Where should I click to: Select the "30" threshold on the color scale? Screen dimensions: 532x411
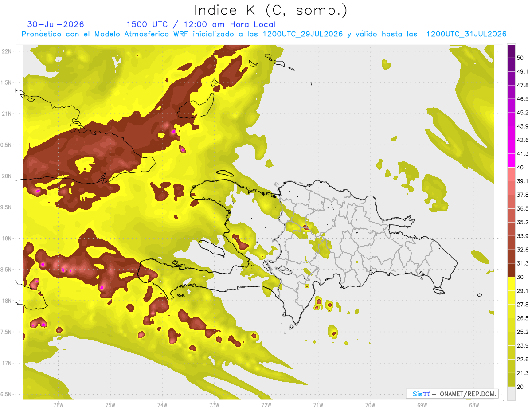click(x=520, y=277)
